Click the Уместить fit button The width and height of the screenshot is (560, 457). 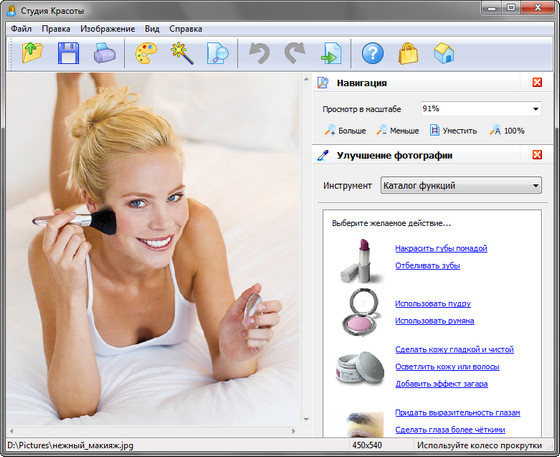tap(454, 131)
